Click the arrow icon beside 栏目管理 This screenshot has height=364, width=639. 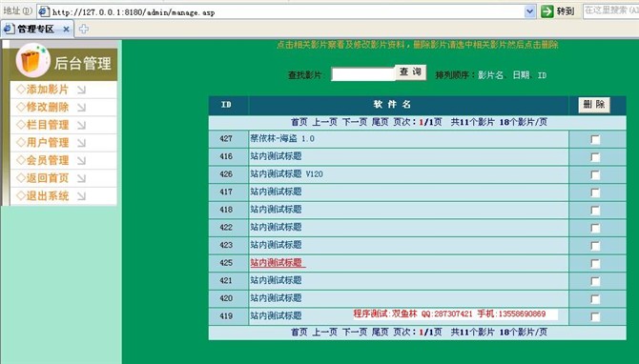pyautogui.click(x=81, y=125)
